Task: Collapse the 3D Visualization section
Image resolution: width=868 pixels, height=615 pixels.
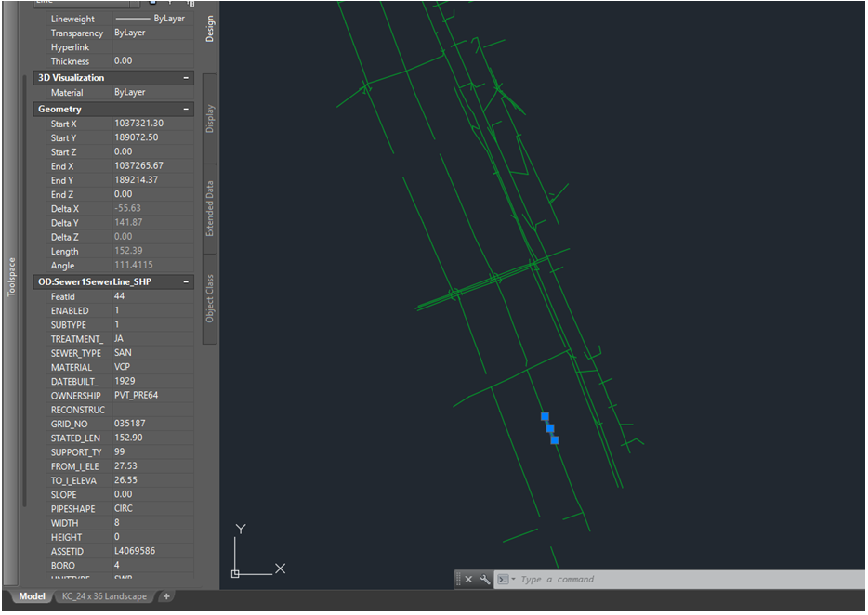Action: tap(186, 77)
